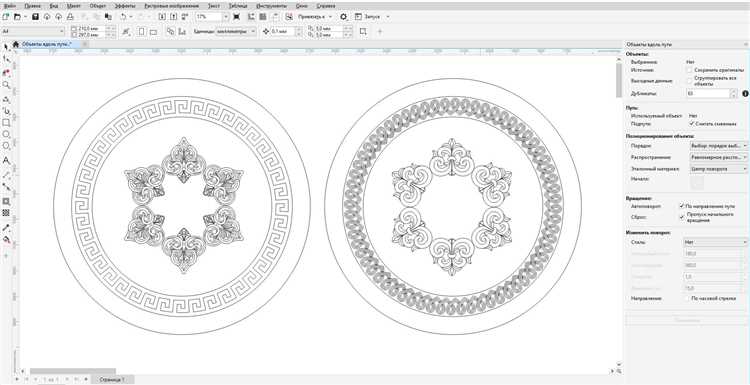Select the Connector tool
This screenshot has width=750, height=385.
pyautogui.click(x=6, y=187)
